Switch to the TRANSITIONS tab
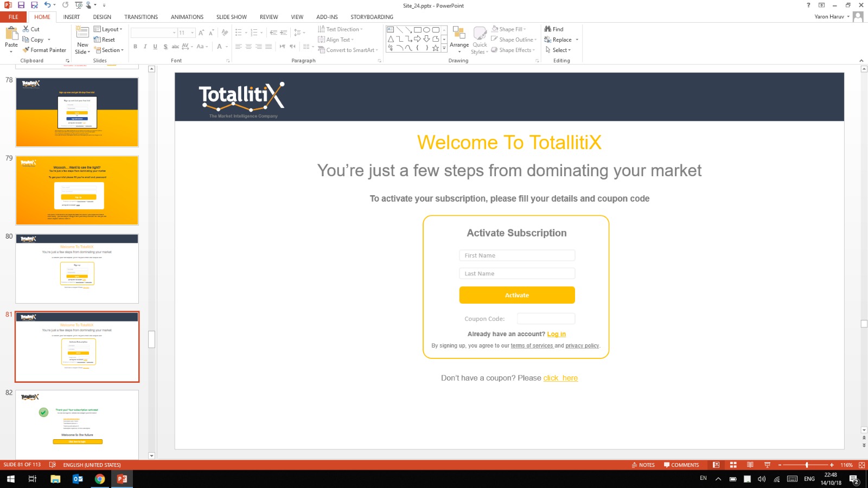The image size is (868, 488). click(141, 17)
